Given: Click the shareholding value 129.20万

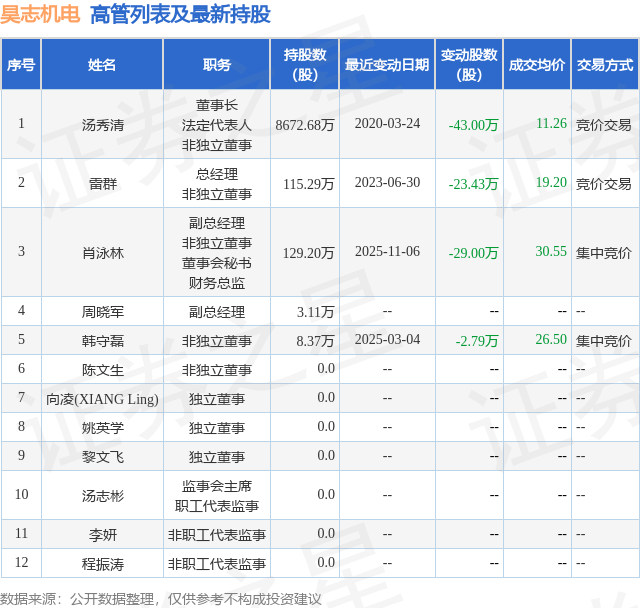Looking at the screenshot, I should point(309,253).
